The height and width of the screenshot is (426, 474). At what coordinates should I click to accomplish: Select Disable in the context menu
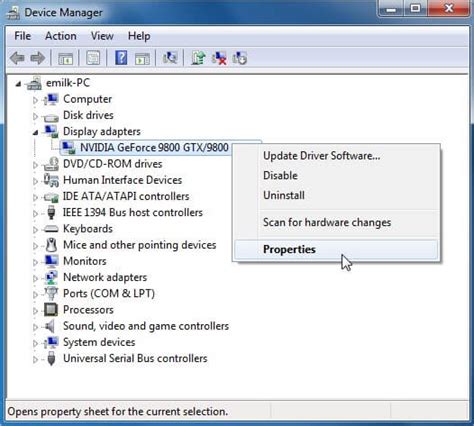[x=280, y=175]
